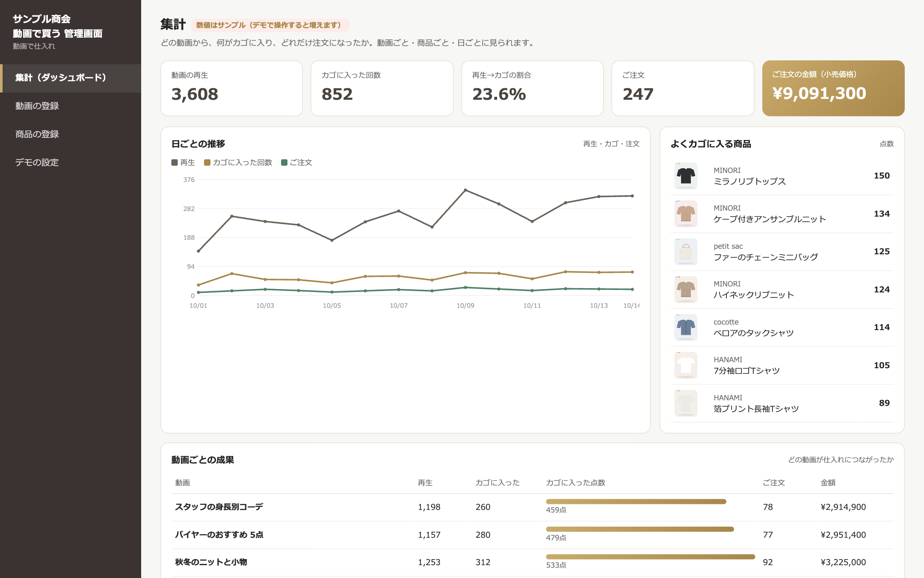924x578 pixels.
Task: Click the 箔プリント長袖Tシャツ product image
Action: tap(686, 403)
